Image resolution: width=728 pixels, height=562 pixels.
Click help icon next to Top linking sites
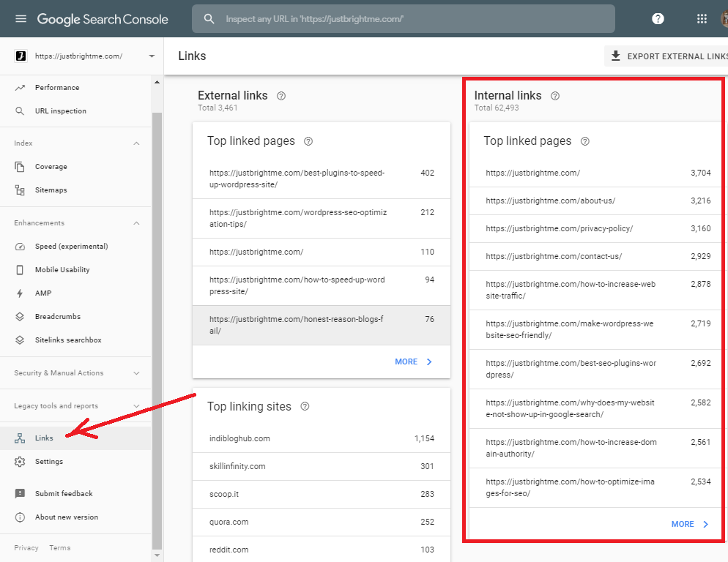[x=305, y=407]
